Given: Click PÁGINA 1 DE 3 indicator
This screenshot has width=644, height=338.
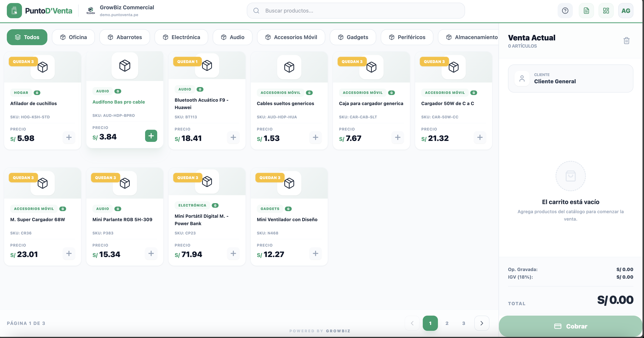Looking at the screenshot, I should click(x=26, y=323).
